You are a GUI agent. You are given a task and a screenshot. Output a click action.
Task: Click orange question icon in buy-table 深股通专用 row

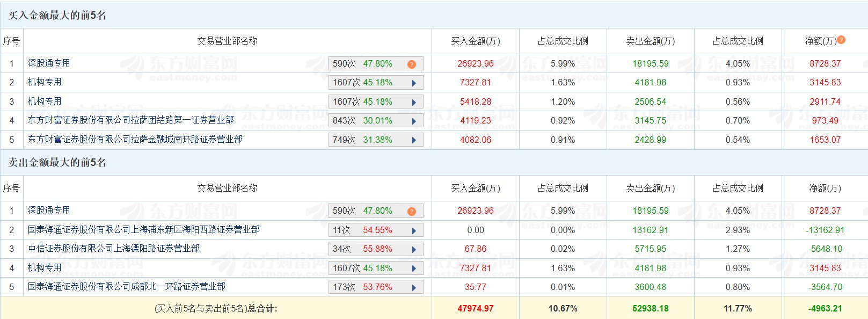tap(412, 64)
